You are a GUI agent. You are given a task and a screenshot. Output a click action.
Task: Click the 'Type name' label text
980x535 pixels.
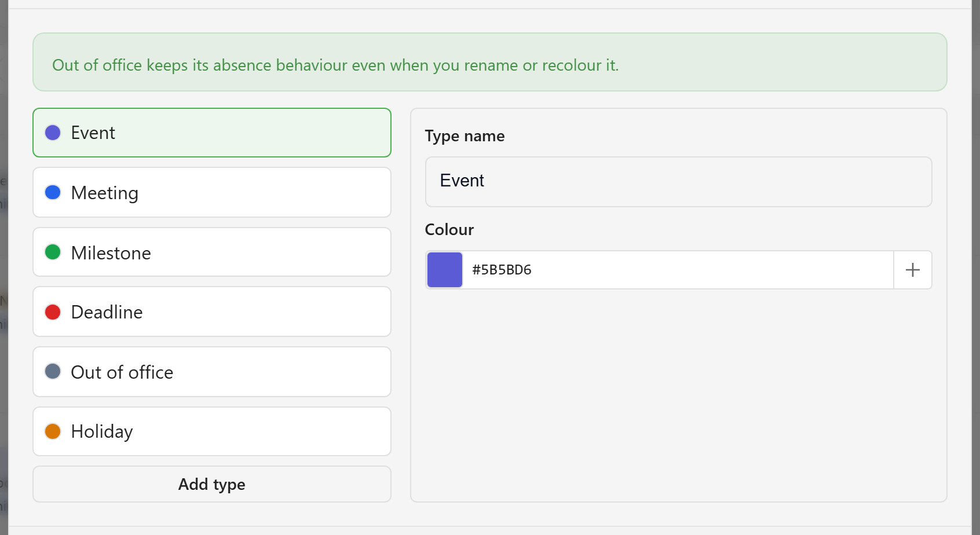click(465, 136)
